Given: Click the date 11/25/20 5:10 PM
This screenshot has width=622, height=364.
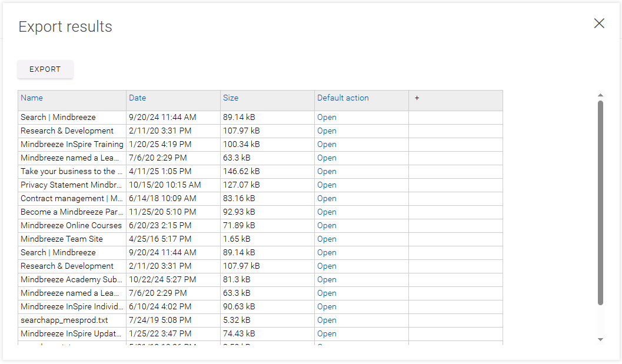Looking at the screenshot, I should [x=162, y=212].
